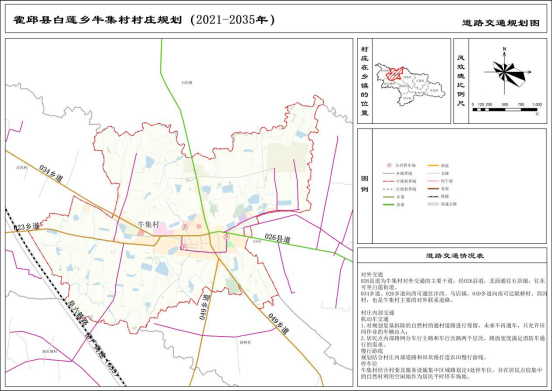Screen dimensions: 553x391
Task: Click the pink legend line swatch
Action: tap(433, 181)
